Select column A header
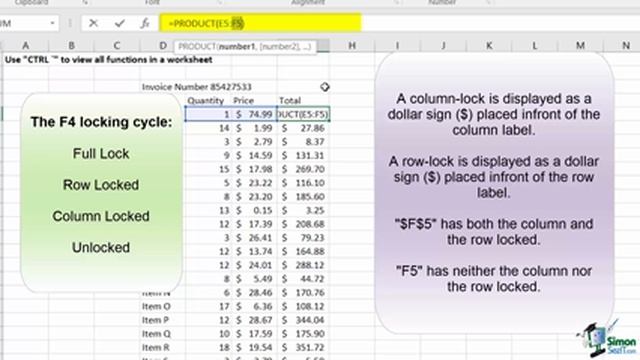The height and width of the screenshot is (360, 640). pyautogui.click(x=25, y=45)
